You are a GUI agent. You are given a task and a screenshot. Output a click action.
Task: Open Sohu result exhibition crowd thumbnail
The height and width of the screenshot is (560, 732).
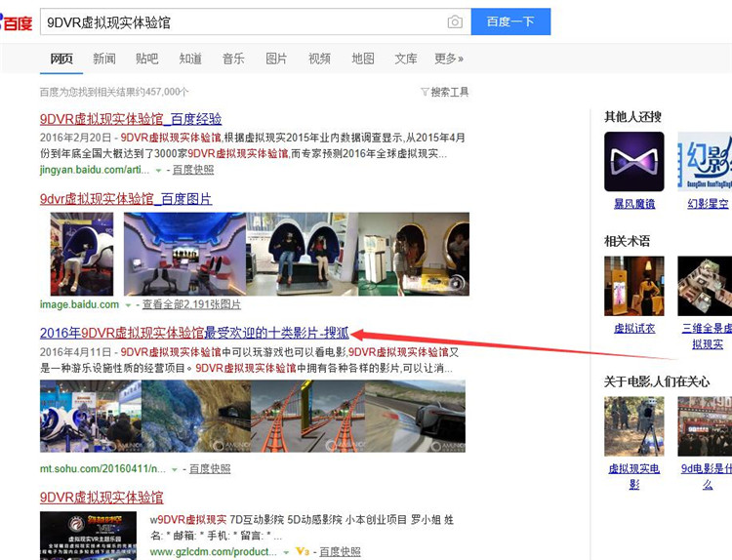pyautogui.click(x=91, y=417)
